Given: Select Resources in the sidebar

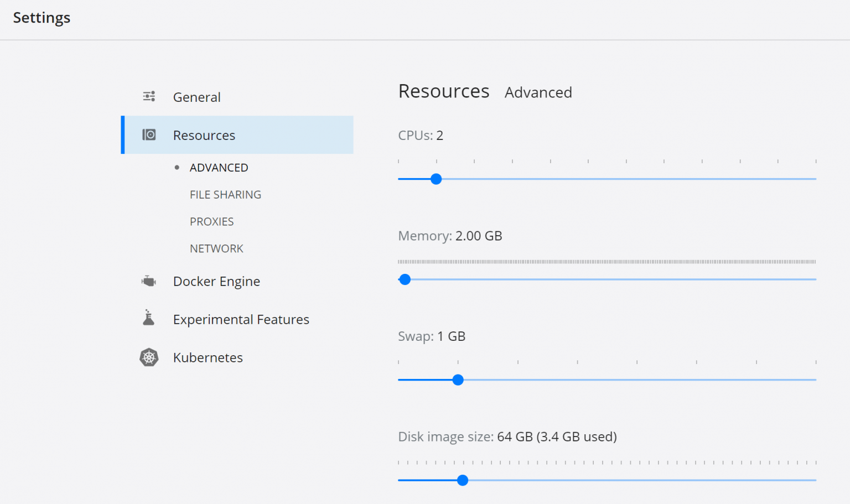Looking at the screenshot, I should (x=204, y=135).
